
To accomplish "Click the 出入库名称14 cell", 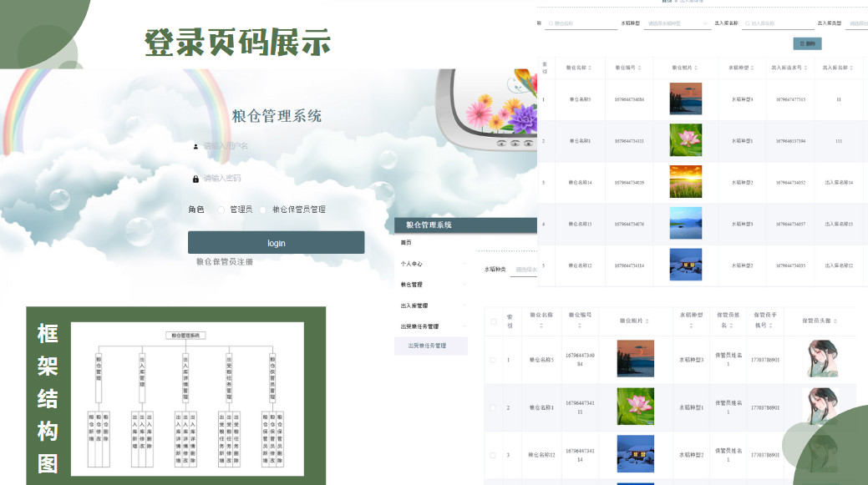I will tap(839, 183).
